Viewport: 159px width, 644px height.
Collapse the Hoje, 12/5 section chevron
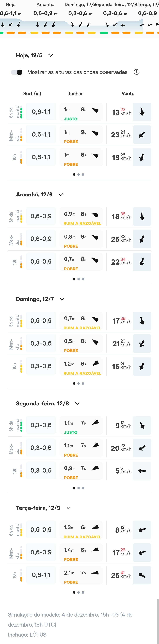pos(51,55)
